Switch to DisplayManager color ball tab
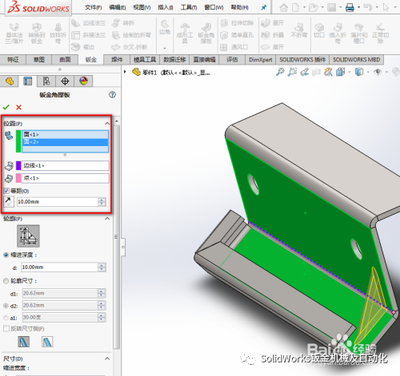 click(x=83, y=81)
